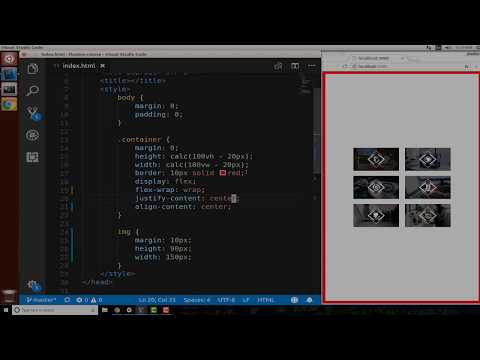Click the 'align-content: center;' code line
The width and height of the screenshot is (480, 360).
click(183, 207)
